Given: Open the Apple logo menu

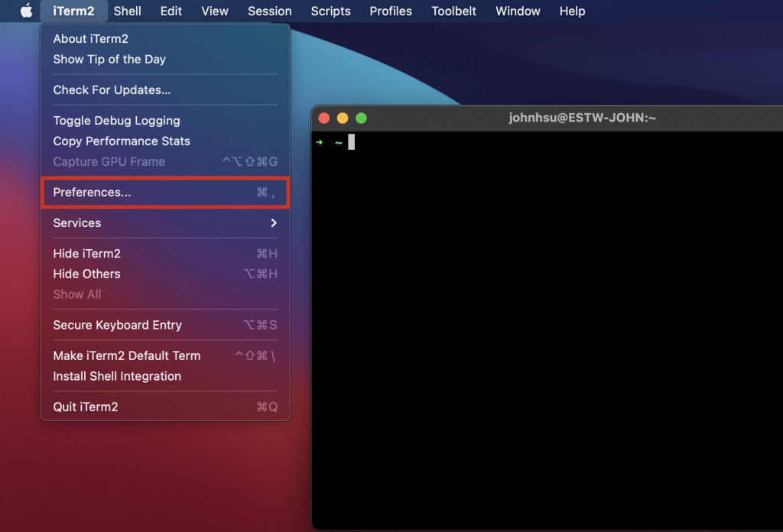Looking at the screenshot, I should [x=27, y=11].
